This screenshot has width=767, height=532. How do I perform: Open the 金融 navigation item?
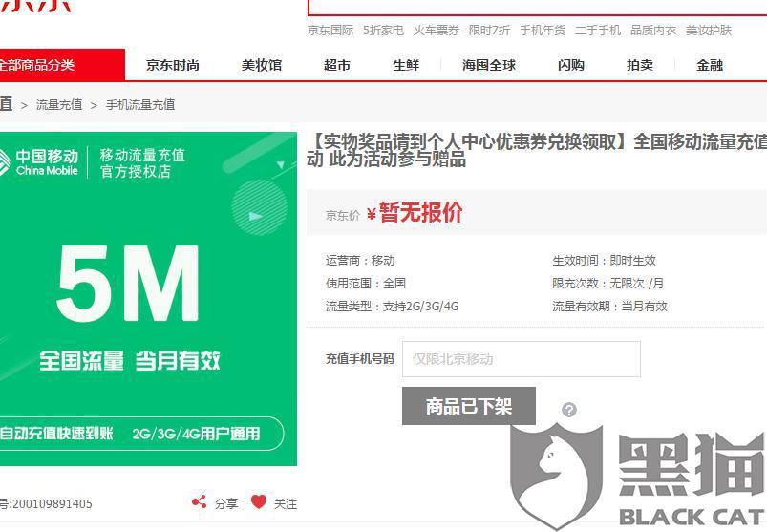tap(710, 65)
